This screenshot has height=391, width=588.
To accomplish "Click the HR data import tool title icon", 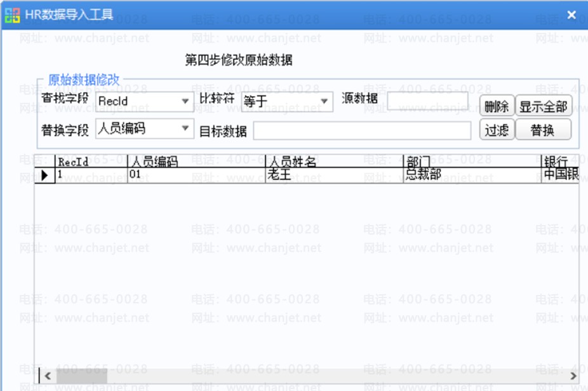I will 12,15.
